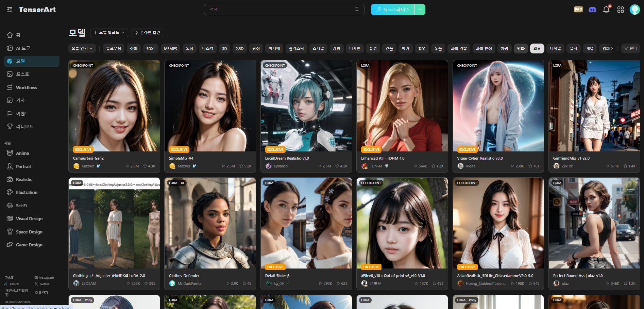The height and width of the screenshot is (309, 644).
Task: Collapse the sidebar with the menu icon
Action: click(10, 10)
